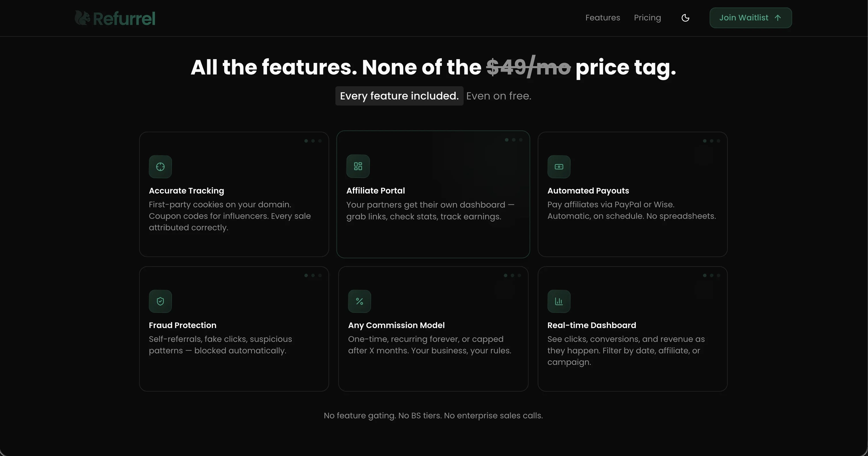Click the Automated Payouts banknote icon

(x=559, y=167)
